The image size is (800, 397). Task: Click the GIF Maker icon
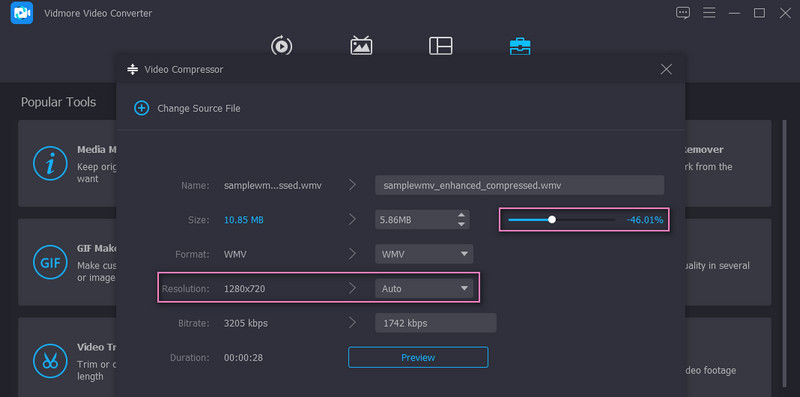click(50, 263)
